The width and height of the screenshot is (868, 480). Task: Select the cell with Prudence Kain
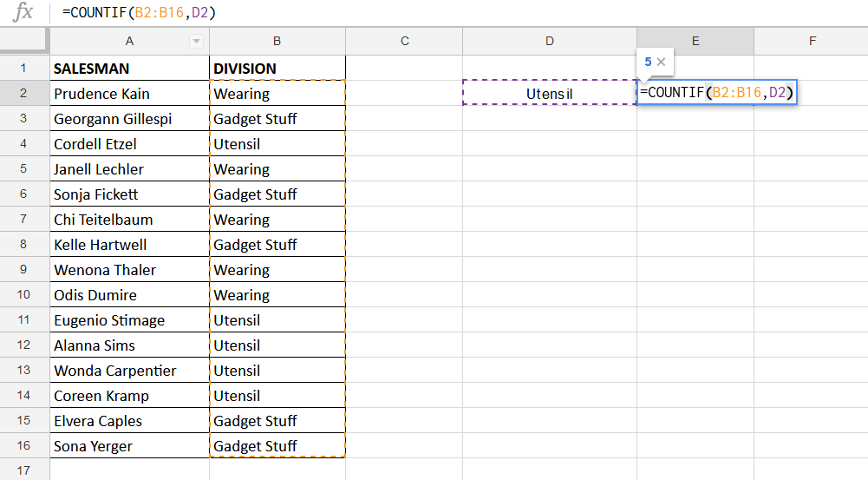point(128,94)
